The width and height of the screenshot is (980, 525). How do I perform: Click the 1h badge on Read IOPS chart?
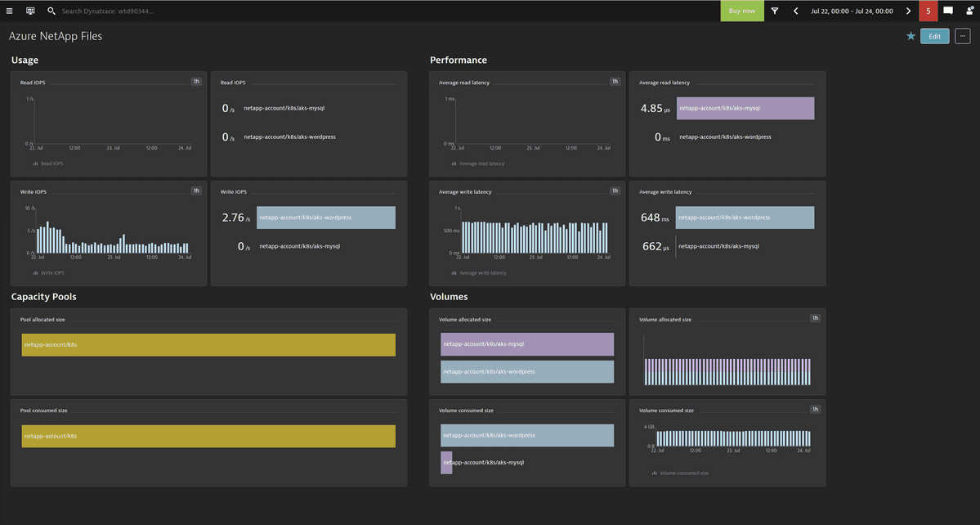[x=195, y=81]
